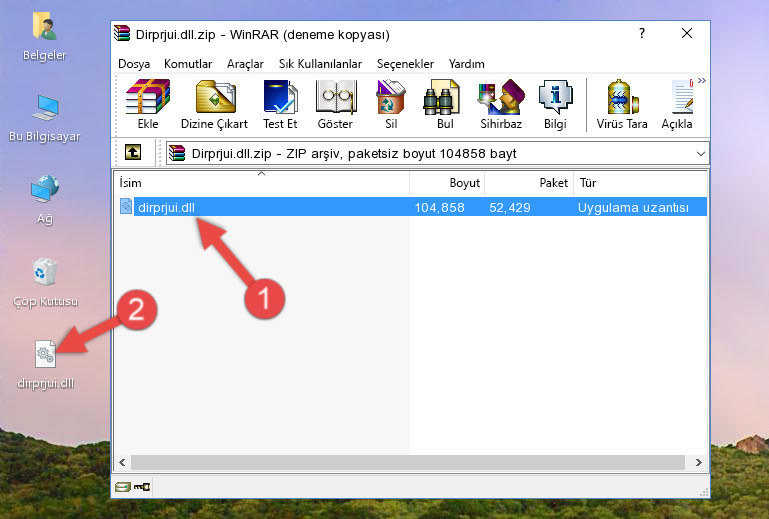Screen dimensions: 769x519
Task: Open the Araçlar menu
Action: click(x=245, y=64)
